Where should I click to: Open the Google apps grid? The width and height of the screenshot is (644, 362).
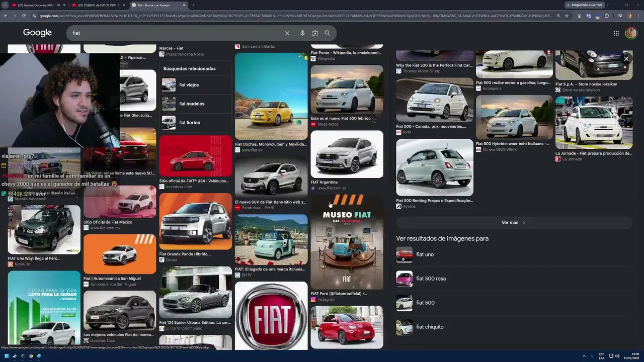(616, 33)
